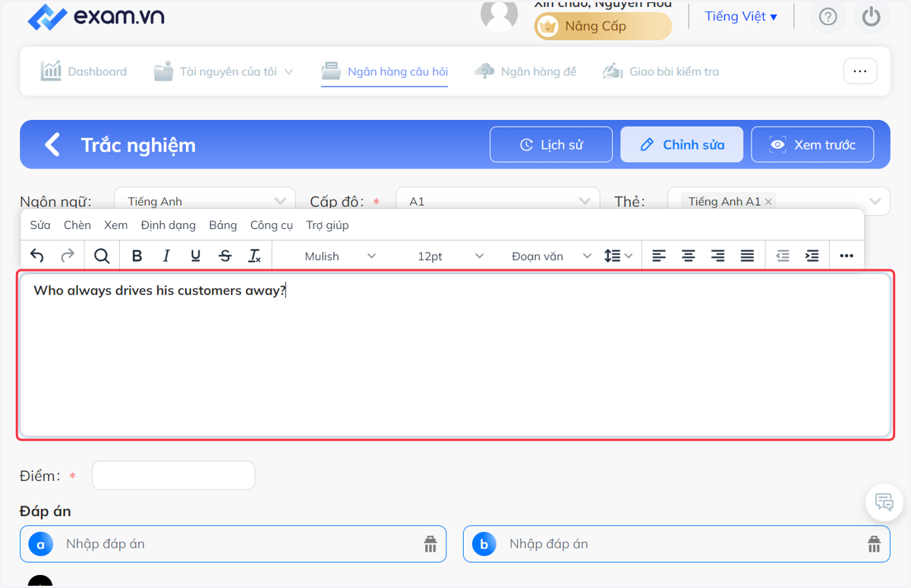Center align text
The height and width of the screenshot is (588, 911).
[689, 256]
